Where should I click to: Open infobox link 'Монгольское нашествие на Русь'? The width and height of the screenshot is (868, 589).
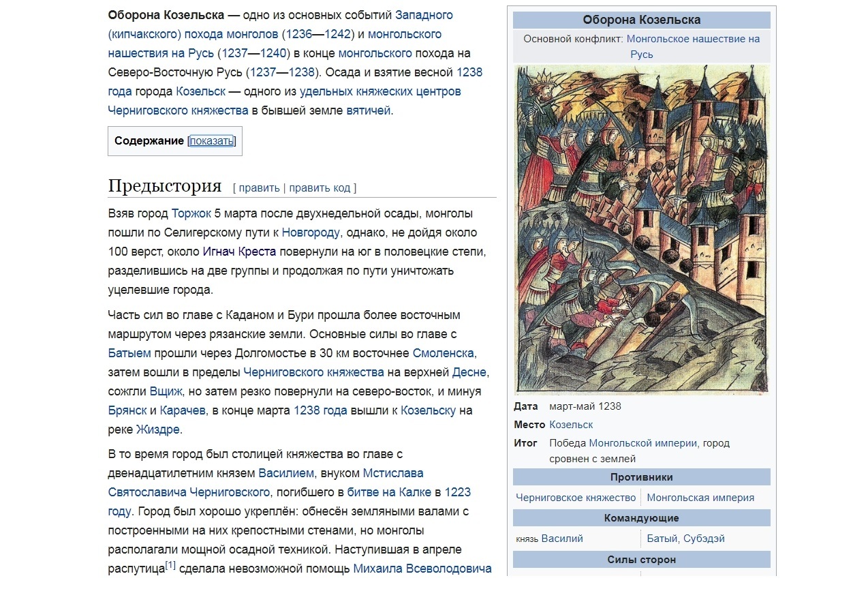pos(693,46)
